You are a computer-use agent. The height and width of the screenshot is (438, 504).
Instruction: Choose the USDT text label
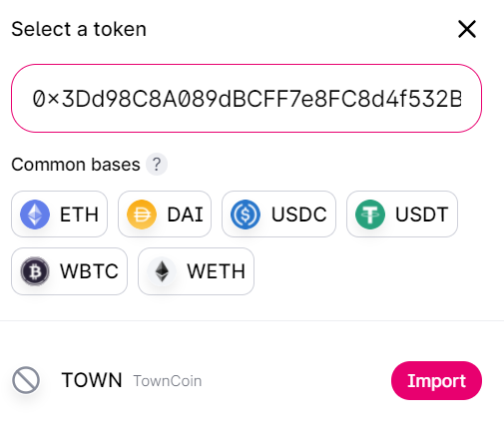[x=422, y=215]
